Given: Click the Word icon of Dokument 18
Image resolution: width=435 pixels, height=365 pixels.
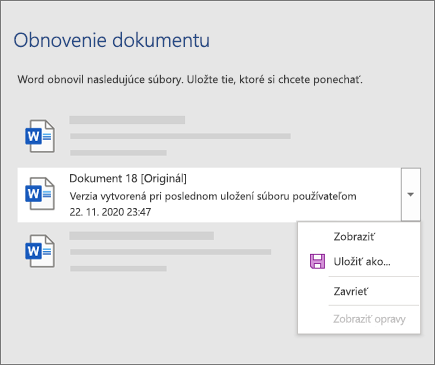Looking at the screenshot, I should [40, 194].
